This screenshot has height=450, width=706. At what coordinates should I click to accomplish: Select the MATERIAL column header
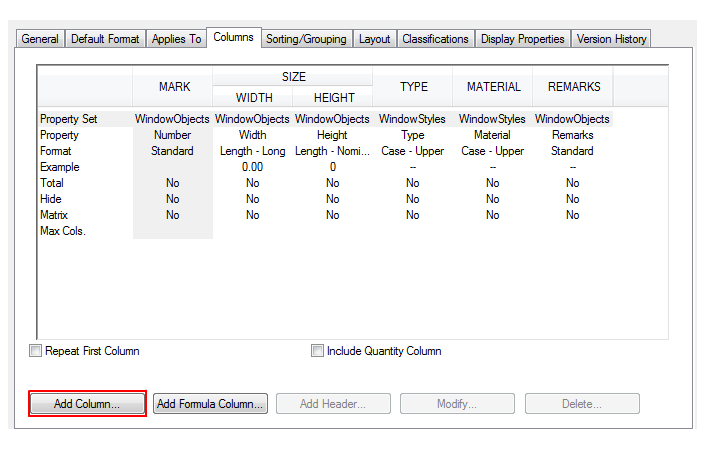pyautogui.click(x=493, y=87)
